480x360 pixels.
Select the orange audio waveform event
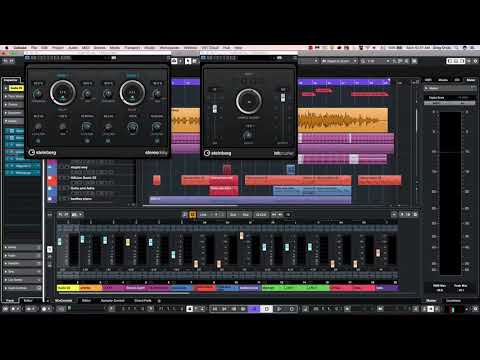click(x=343, y=119)
